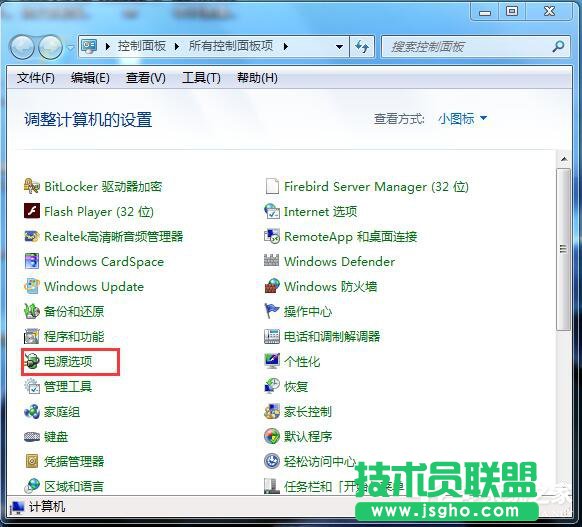Open the recent pages dropdown beside navigation buttons
Screen dimensions: 582x527
click(x=71, y=47)
